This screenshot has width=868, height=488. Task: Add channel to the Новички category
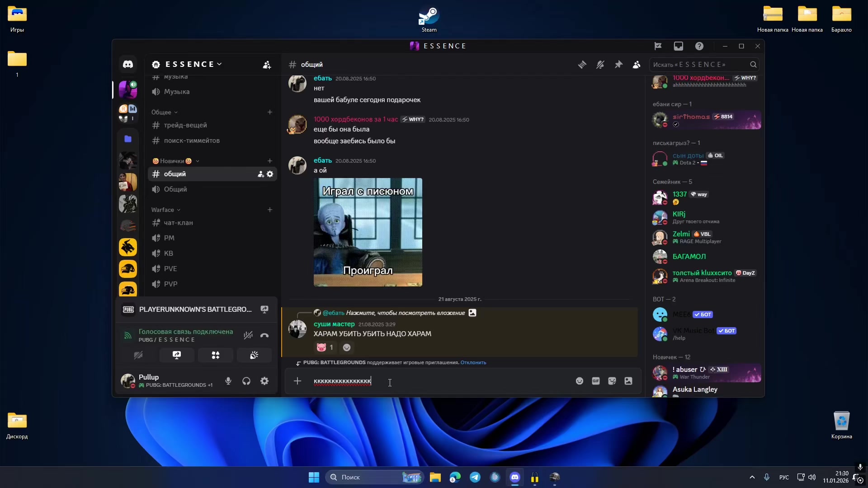coord(270,161)
